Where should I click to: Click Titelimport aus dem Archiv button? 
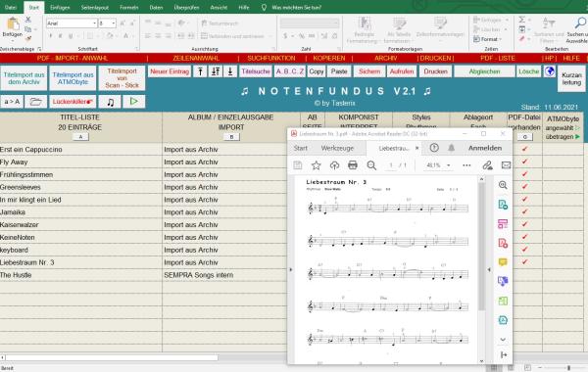tap(24, 78)
